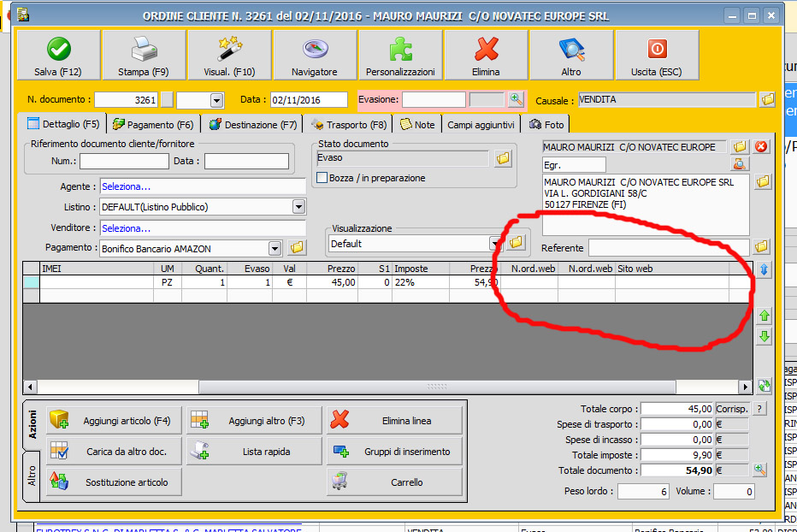
Task: Click Elimina linea button
Action: click(395, 421)
